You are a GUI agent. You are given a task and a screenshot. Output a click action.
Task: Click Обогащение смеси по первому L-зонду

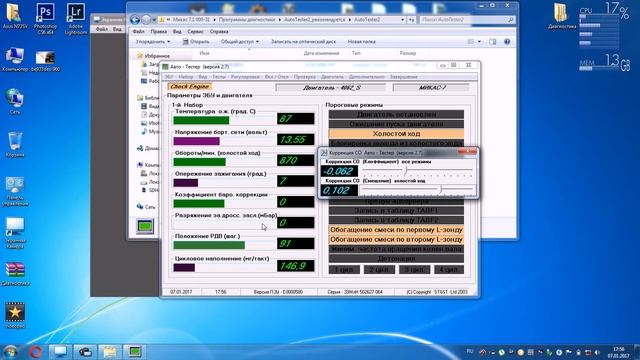point(396,230)
